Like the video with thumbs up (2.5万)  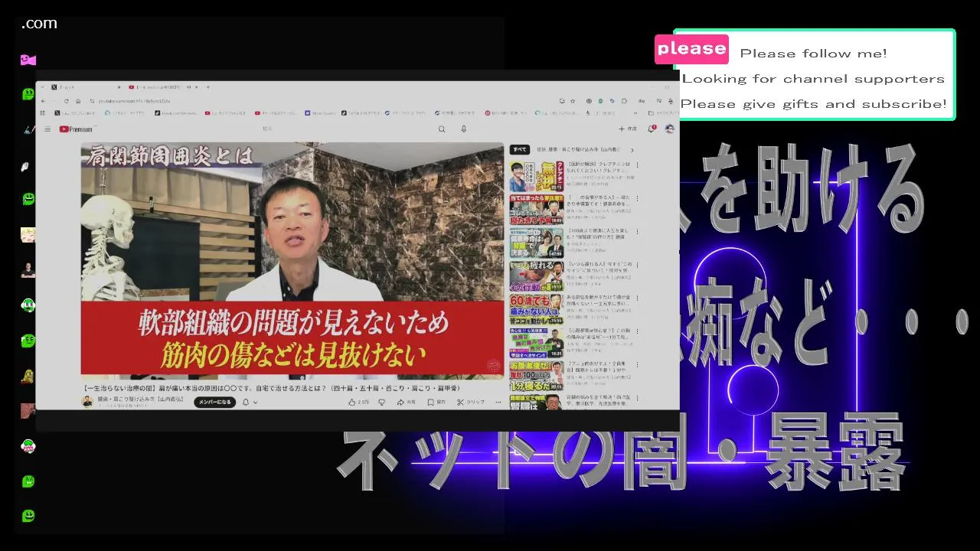coord(358,402)
